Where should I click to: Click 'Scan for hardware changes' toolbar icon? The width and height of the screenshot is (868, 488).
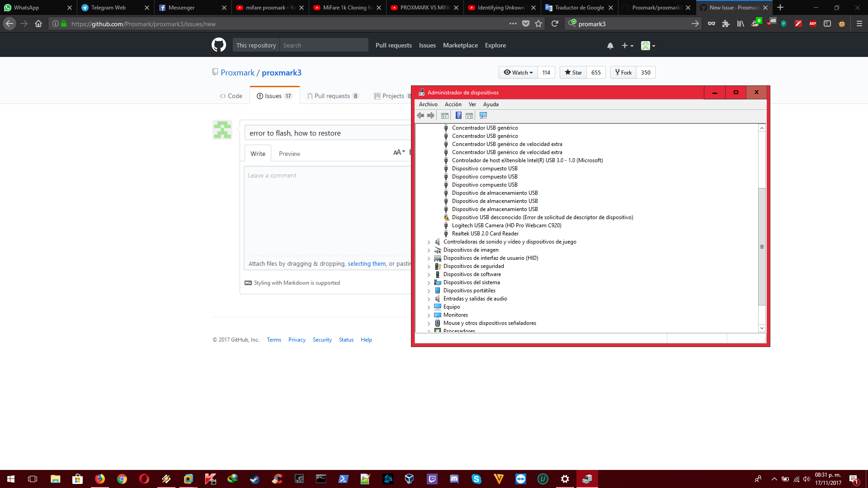click(483, 116)
